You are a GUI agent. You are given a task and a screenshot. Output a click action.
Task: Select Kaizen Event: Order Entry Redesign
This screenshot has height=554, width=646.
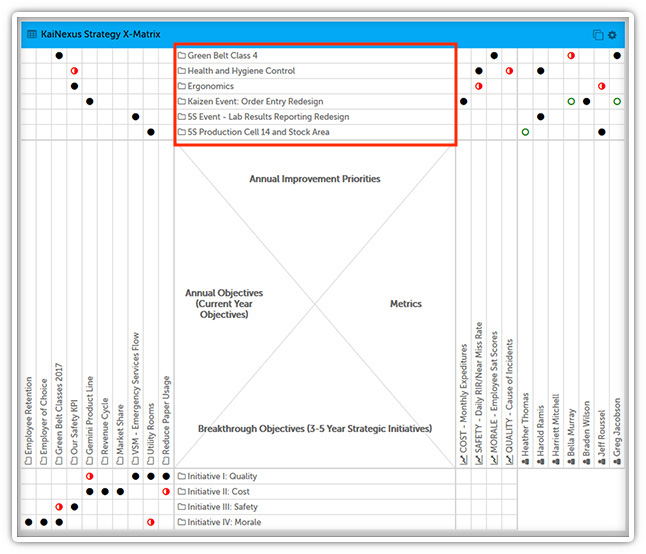click(257, 101)
